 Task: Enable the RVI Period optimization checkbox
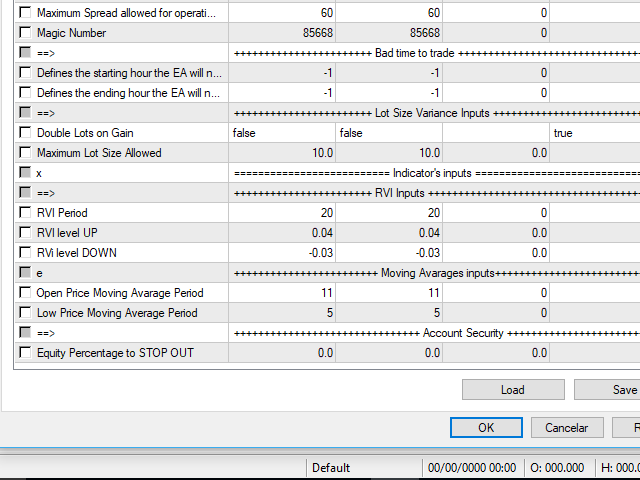(25, 213)
